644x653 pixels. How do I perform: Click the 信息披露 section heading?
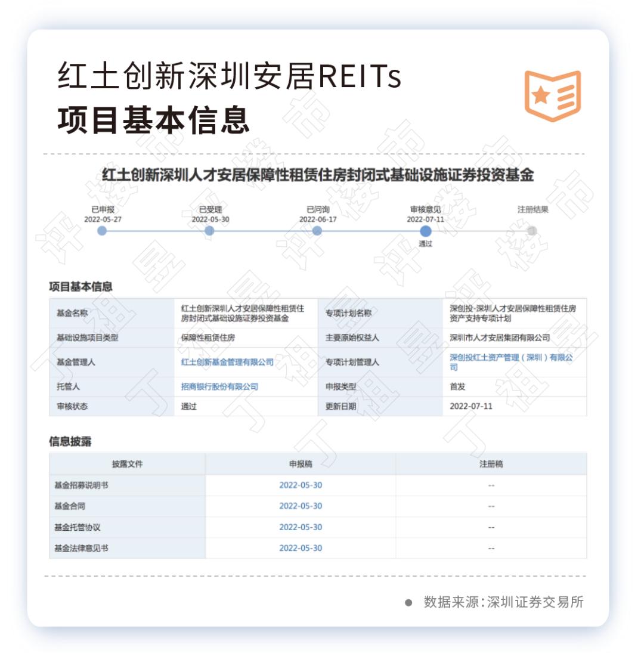tap(70, 441)
